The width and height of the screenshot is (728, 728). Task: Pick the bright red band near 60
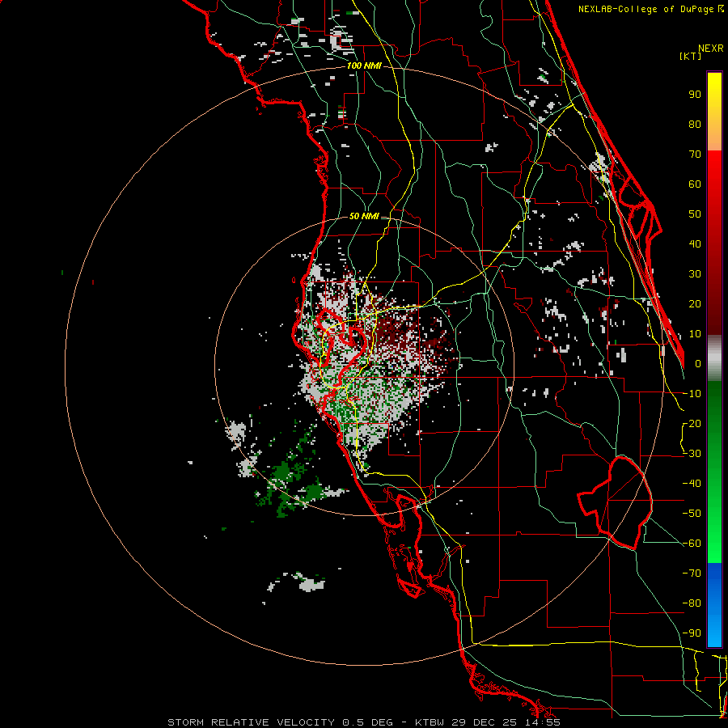pos(714,170)
